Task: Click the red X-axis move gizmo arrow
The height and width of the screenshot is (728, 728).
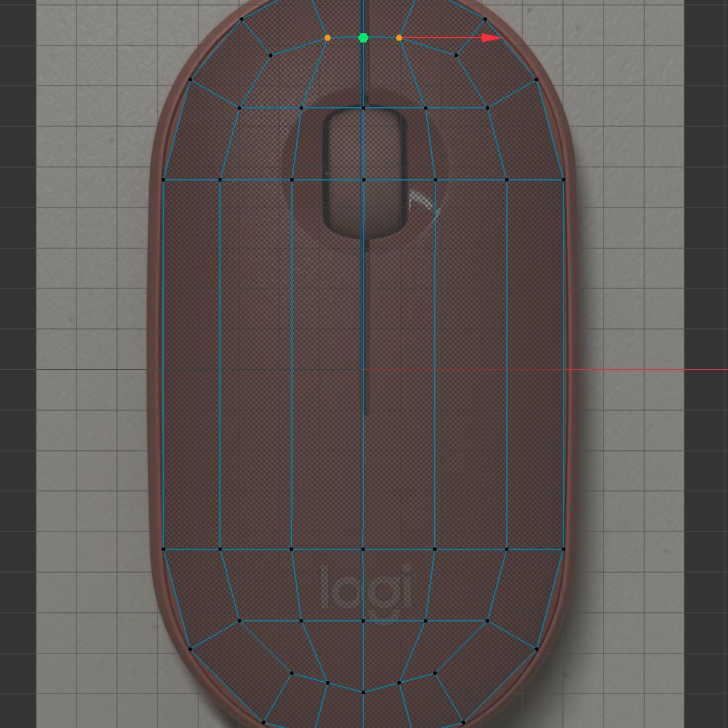Action: [491, 38]
